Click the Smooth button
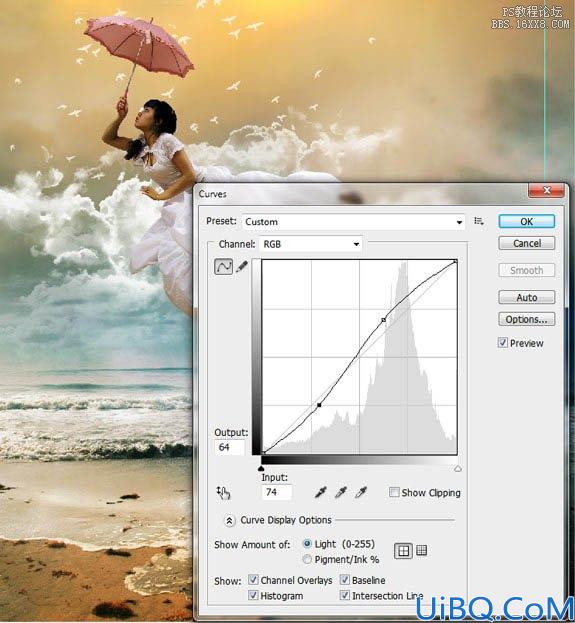Screen dimensions: 575x623 [527, 271]
